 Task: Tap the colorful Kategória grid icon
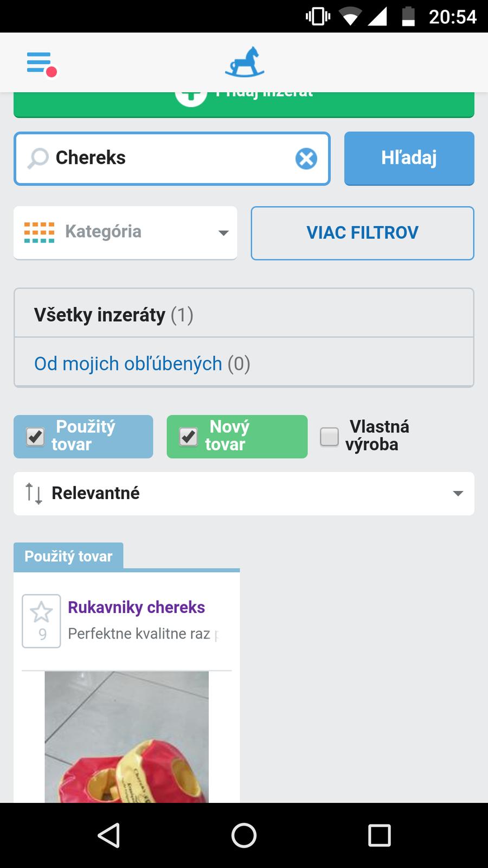(x=39, y=232)
